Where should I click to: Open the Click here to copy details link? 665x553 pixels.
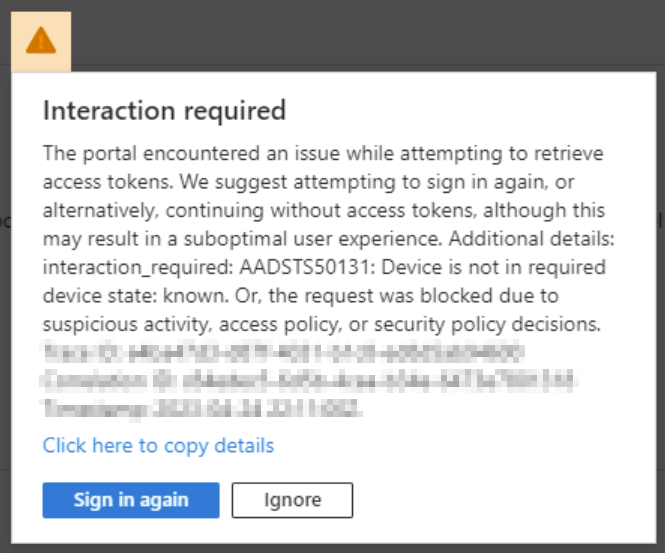[158, 446]
